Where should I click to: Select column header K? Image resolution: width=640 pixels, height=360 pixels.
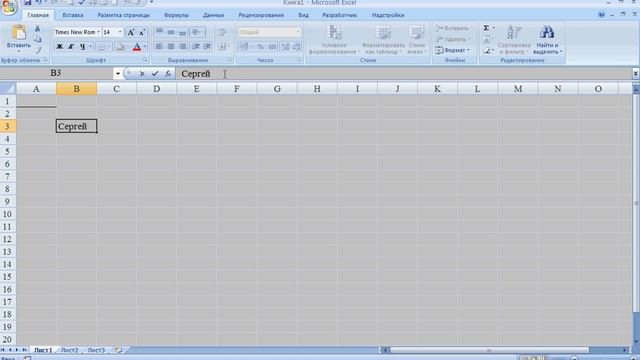pos(437,89)
